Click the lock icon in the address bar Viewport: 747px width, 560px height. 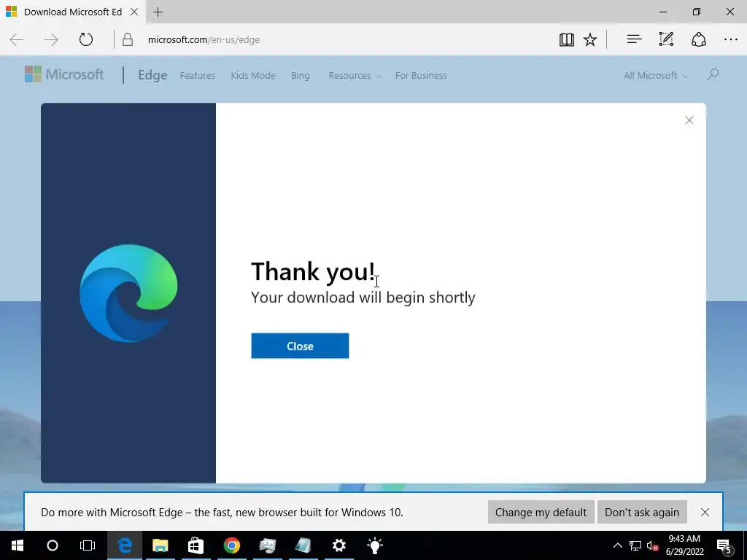click(127, 39)
